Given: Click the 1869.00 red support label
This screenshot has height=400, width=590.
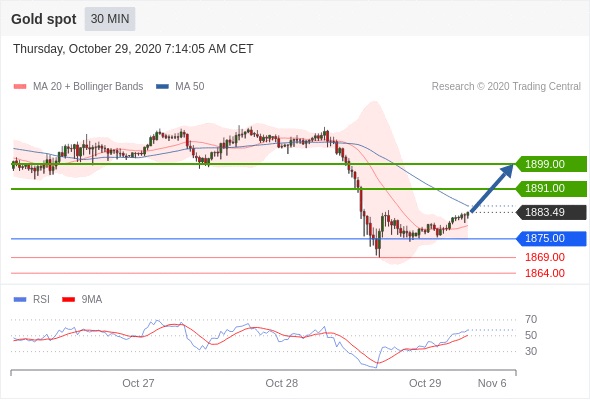Looking at the screenshot, I should pyautogui.click(x=545, y=257).
